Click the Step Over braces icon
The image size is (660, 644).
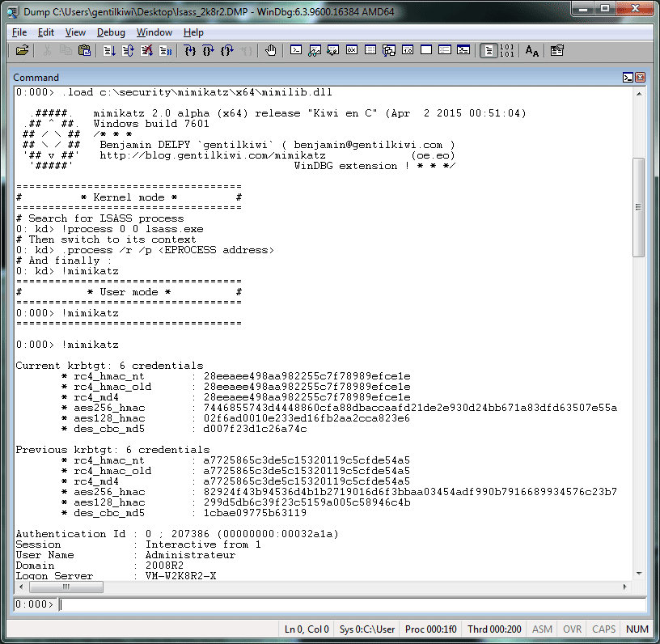point(209,50)
